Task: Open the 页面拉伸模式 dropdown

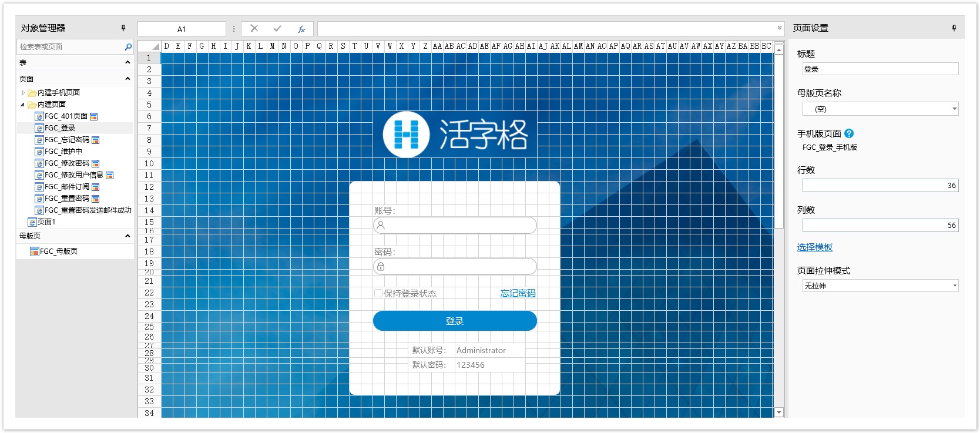Action: click(954, 286)
